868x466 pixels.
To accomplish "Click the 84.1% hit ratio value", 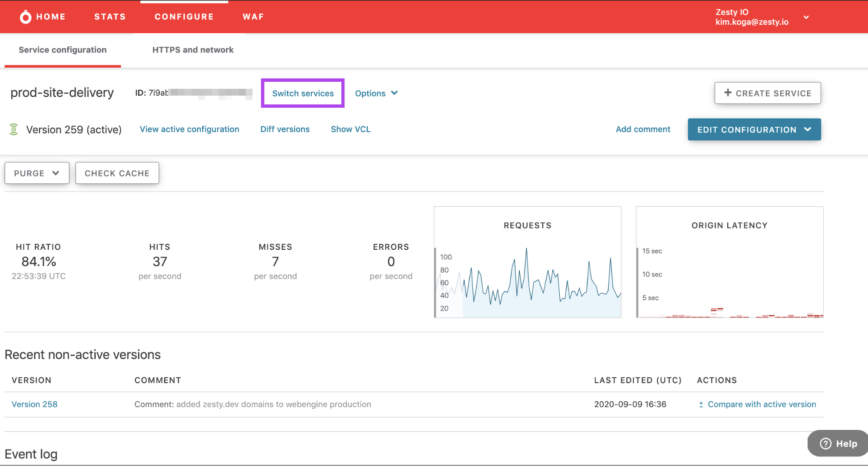I will coord(39,261).
